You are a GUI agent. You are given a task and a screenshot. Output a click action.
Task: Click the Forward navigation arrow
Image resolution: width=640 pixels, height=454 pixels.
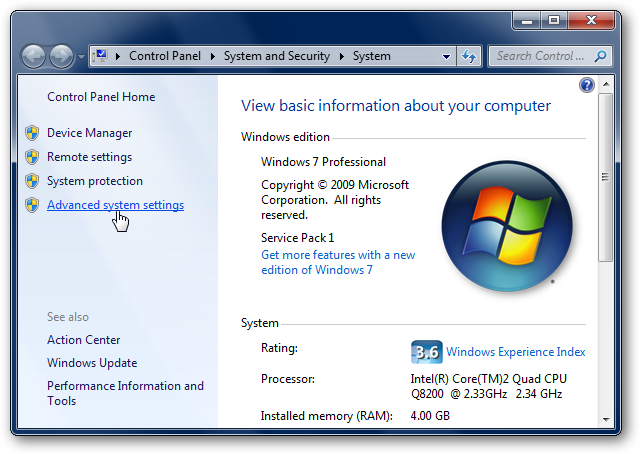[62, 56]
